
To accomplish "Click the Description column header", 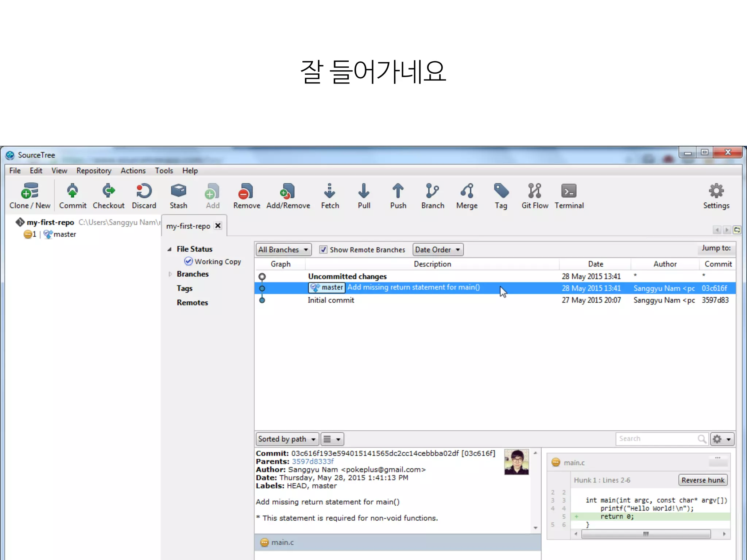I will coord(432,264).
